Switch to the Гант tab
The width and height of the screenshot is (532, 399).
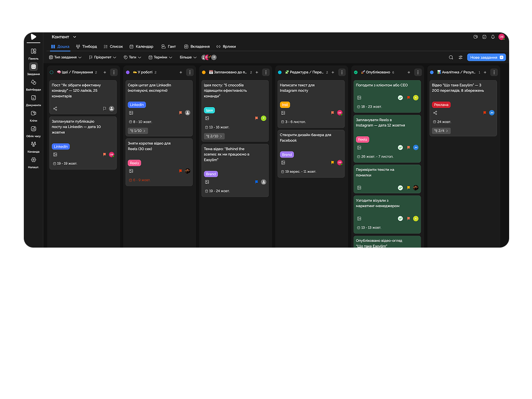click(x=168, y=47)
